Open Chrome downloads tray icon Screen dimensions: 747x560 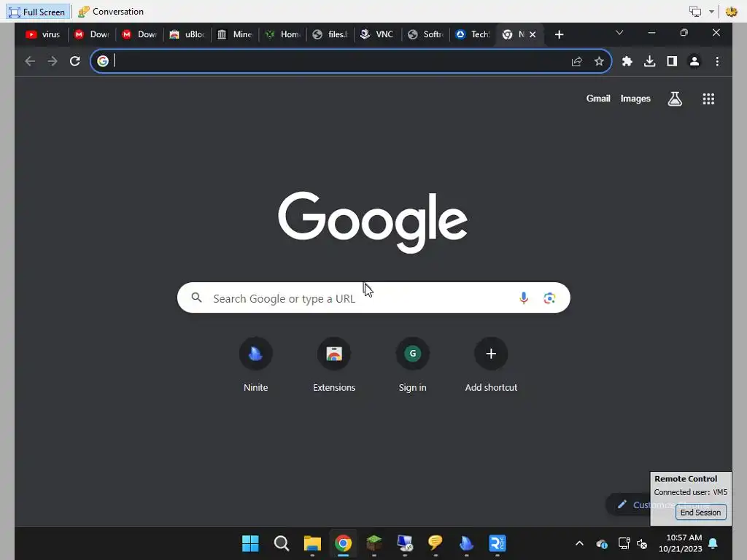click(649, 61)
